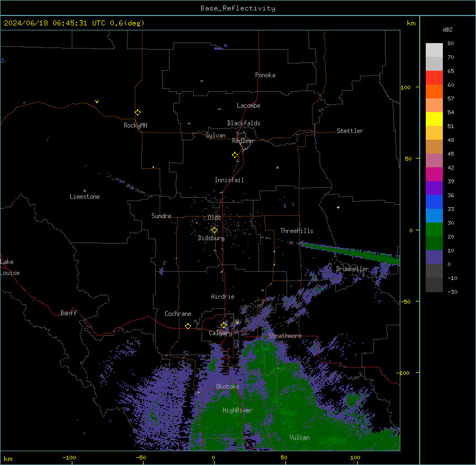Click the yellow marker south of RedDeer
This screenshot has width=476, height=465.
pyautogui.click(x=235, y=155)
